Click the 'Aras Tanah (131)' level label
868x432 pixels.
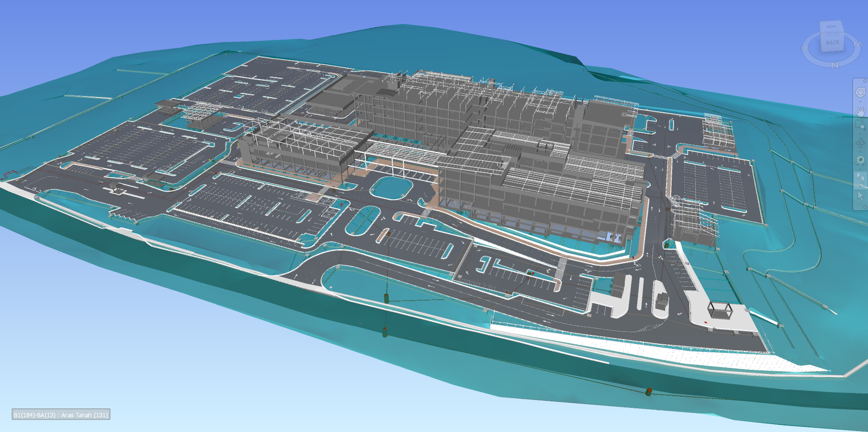tap(84, 415)
